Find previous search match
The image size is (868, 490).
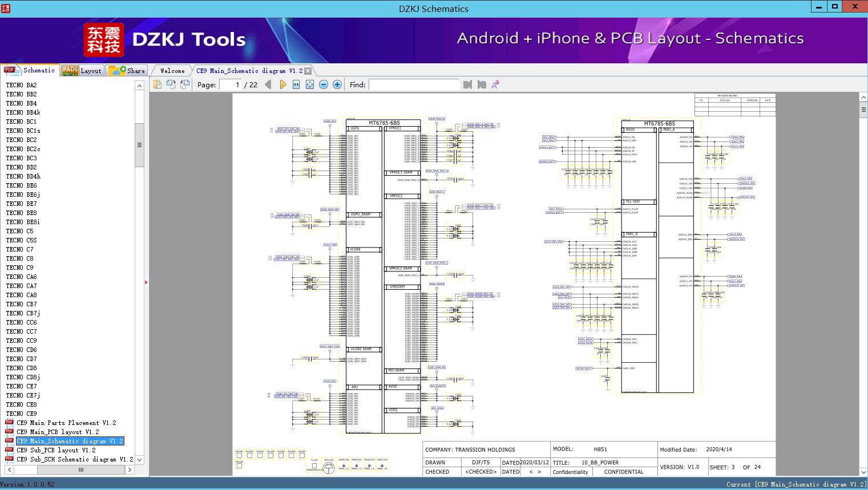pyautogui.click(x=468, y=84)
